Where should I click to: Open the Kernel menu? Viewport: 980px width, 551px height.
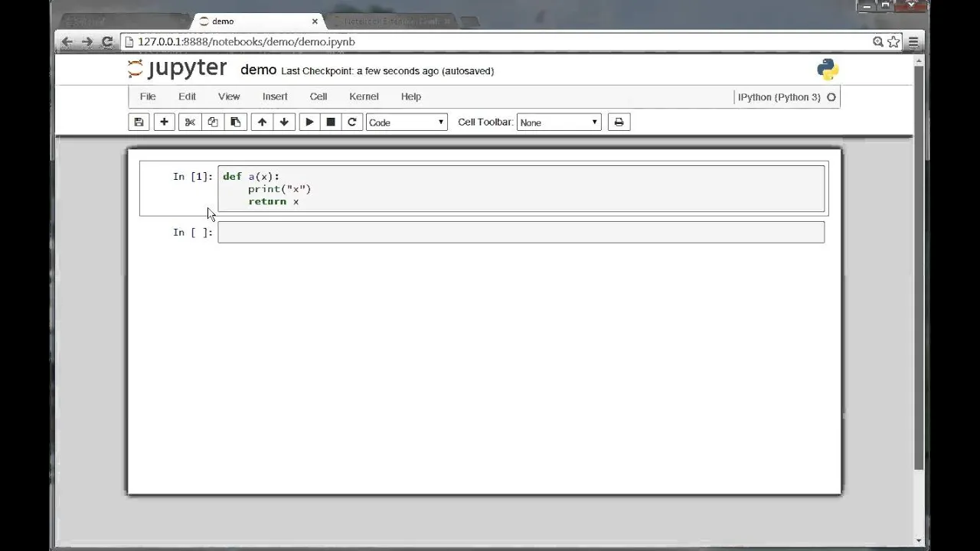coord(364,96)
